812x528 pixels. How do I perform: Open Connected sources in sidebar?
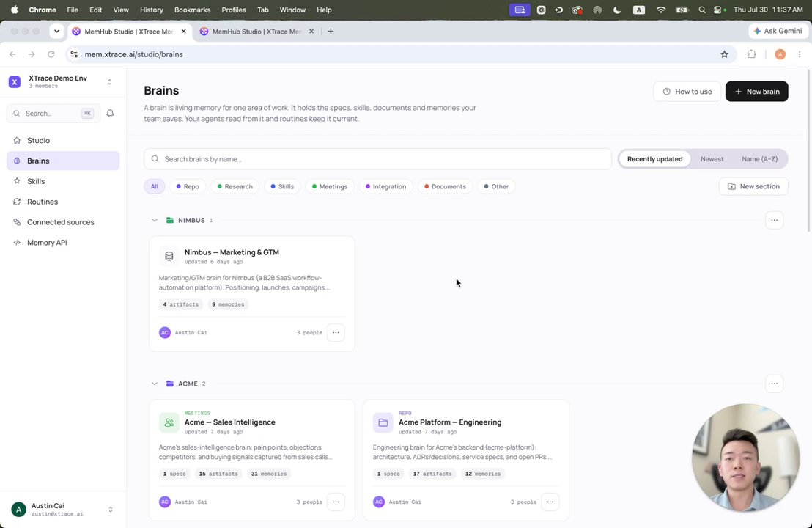click(63, 222)
